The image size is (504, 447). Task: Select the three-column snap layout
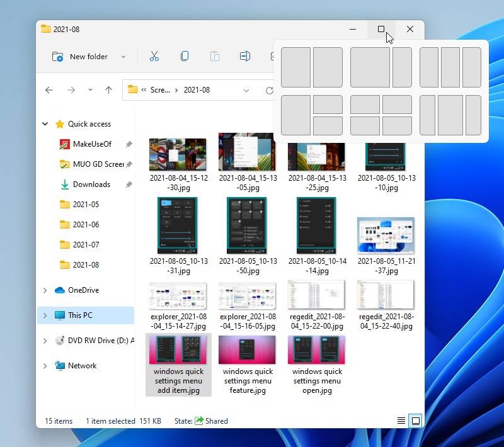[x=451, y=67]
